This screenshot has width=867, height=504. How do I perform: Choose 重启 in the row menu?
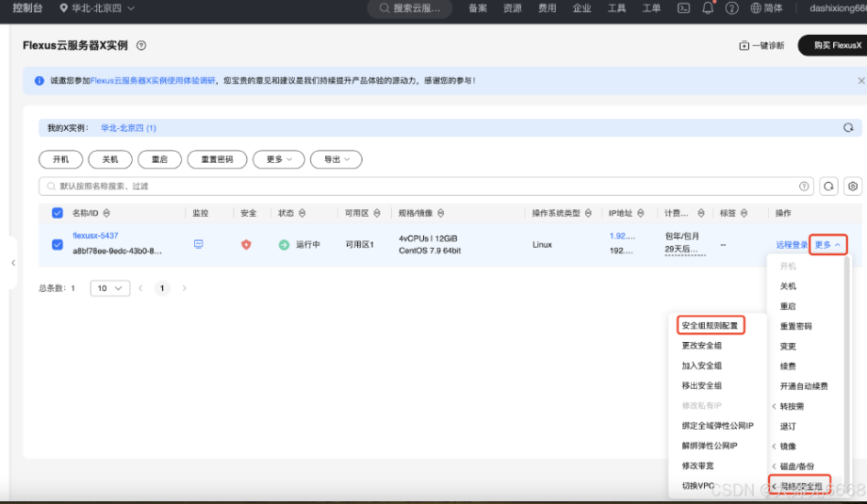pyautogui.click(x=788, y=305)
